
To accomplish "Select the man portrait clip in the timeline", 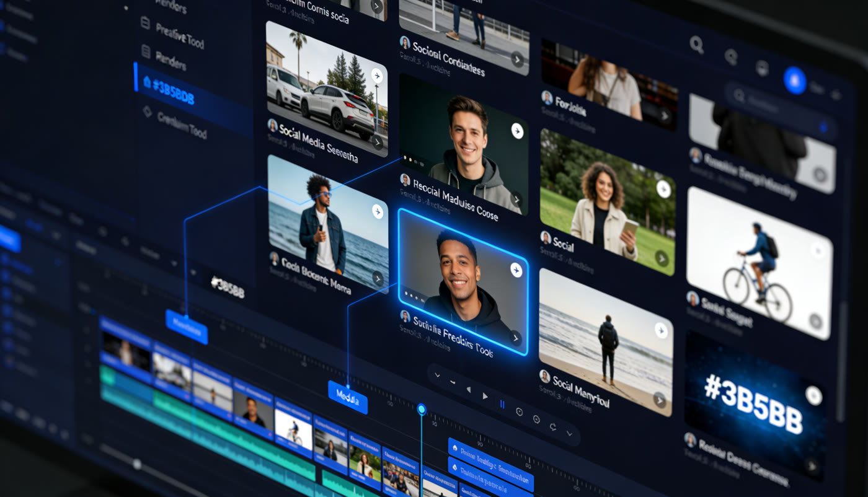I will (x=253, y=409).
